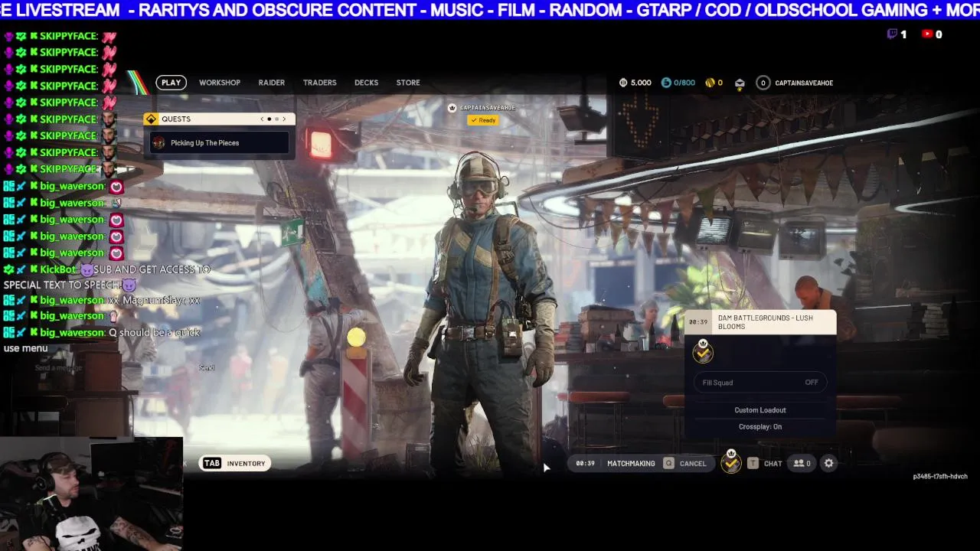Click the TAB key icon
980x551 pixels.
coord(212,464)
